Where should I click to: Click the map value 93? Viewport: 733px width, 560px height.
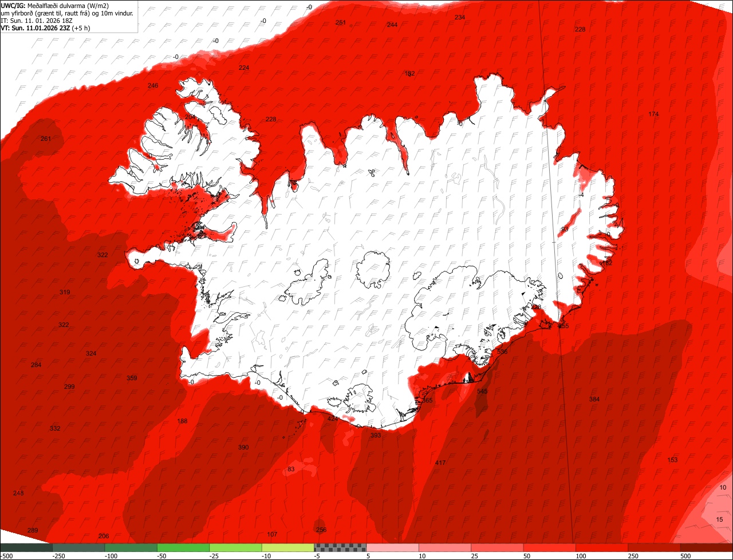[565, 229]
